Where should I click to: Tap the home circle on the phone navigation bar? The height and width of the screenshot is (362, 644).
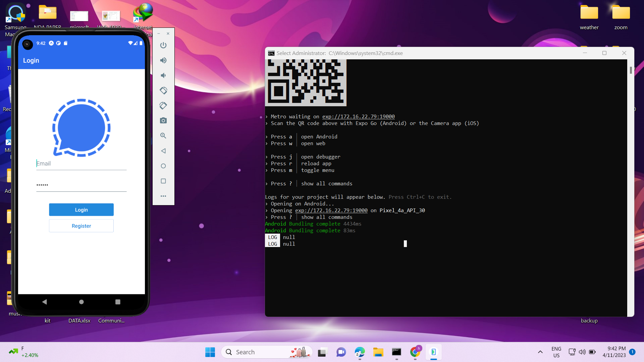(81, 302)
